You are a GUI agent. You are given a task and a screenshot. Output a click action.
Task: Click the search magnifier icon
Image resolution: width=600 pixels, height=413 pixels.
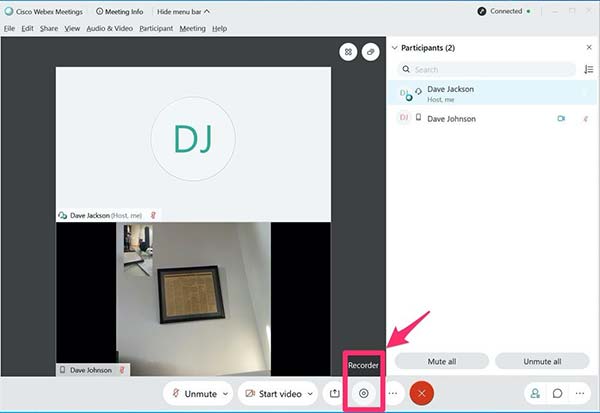pos(406,69)
